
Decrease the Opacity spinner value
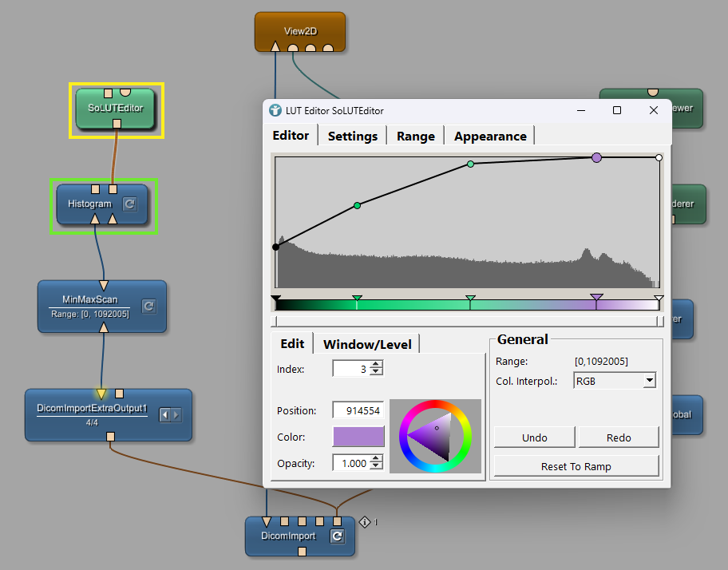[x=376, y=466]
